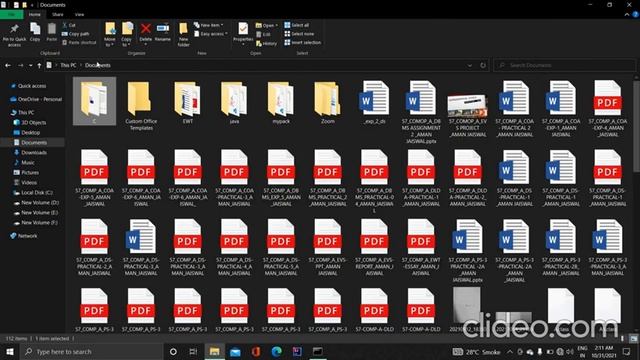The height and width of the screenshot is (360, 640).
Task: Switch to the Share ribbon tab
Action: (58, 14)
